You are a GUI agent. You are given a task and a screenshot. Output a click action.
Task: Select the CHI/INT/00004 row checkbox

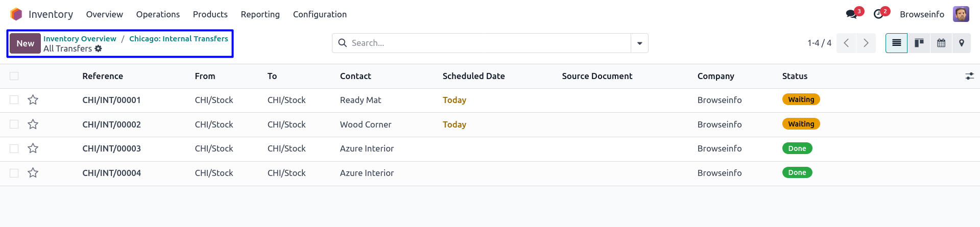[x=14, y=173]
